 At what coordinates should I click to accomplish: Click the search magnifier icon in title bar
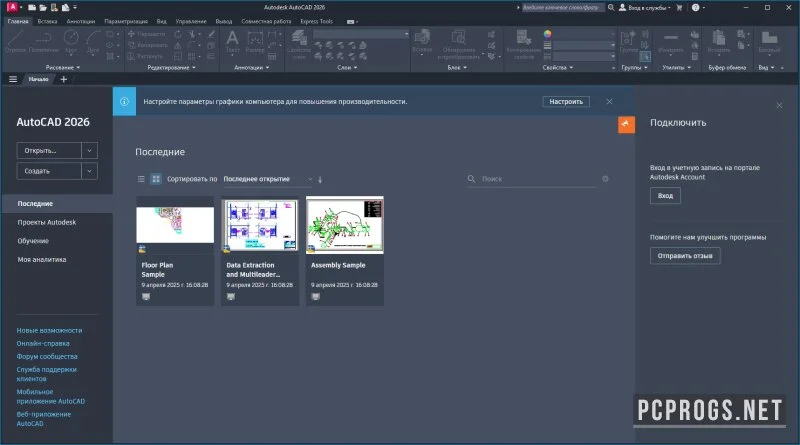(x=611, y=7)
